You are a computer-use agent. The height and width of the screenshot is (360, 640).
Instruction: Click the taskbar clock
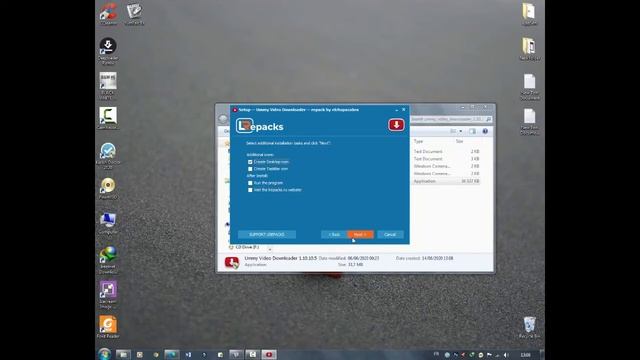(526, 355)
